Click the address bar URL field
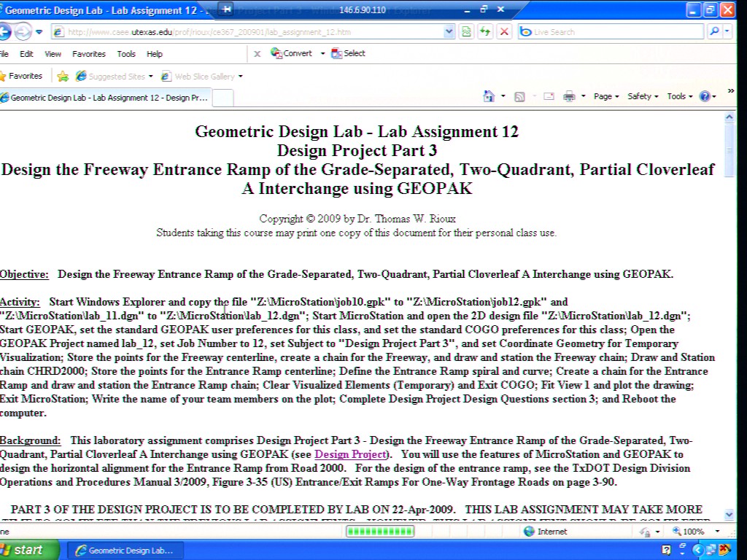Image resolution: width=747 pixels, height=560 pixels. (248, 32)
